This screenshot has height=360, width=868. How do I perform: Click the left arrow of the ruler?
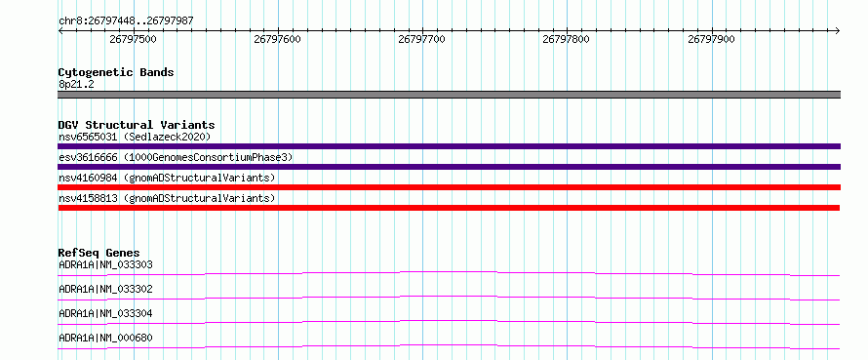click(60, 30)
